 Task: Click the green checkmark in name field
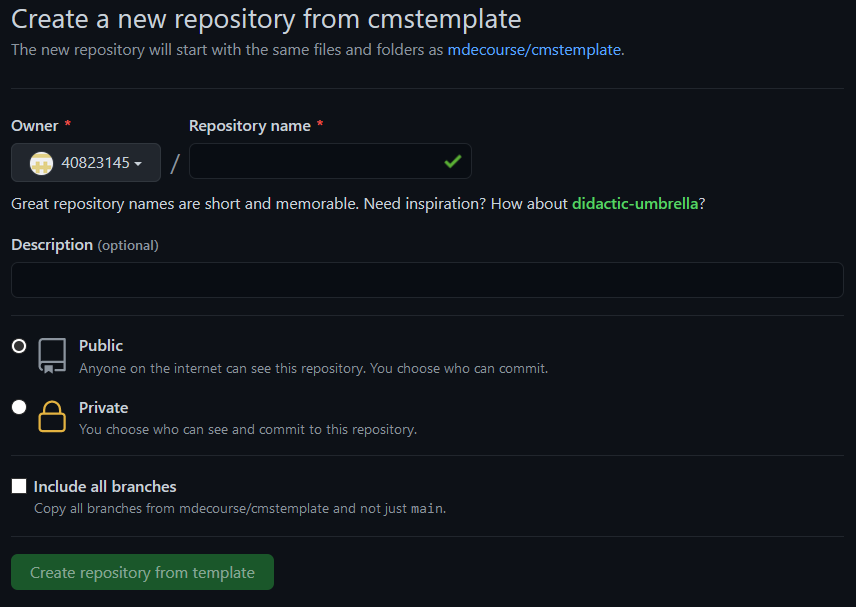click(x=453, y=162)
